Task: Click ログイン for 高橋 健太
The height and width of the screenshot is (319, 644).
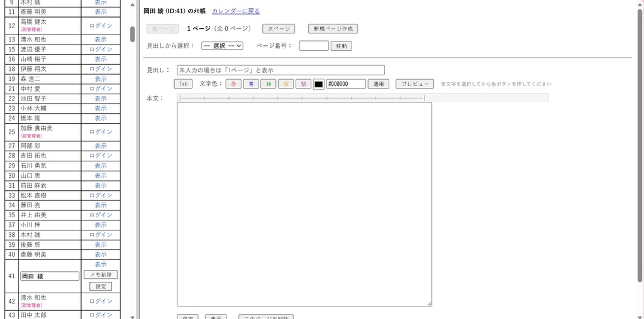Action: tap(101, 25)
